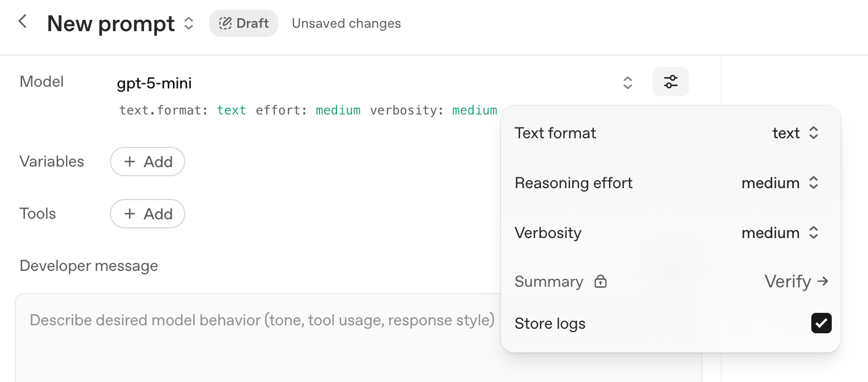This screenshot has height=382, width=868.
Task: Open the Text format dropdown
Action: point(796,133)
